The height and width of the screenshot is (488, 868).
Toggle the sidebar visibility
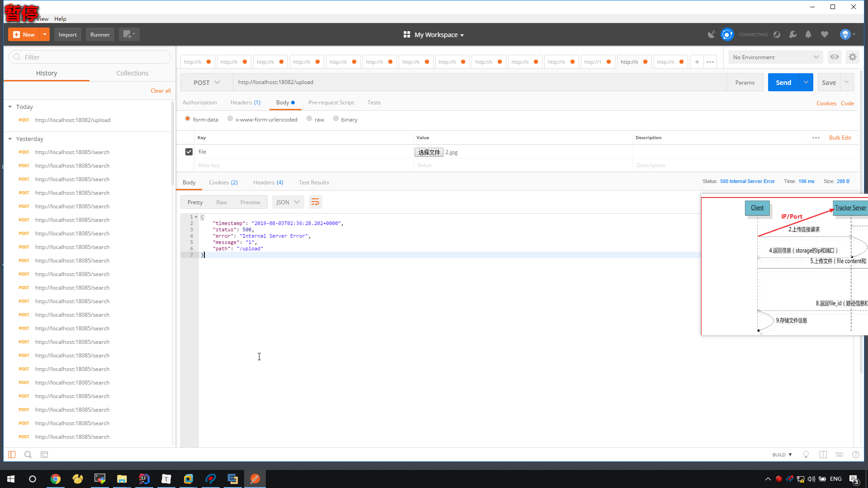pos(11,455)
